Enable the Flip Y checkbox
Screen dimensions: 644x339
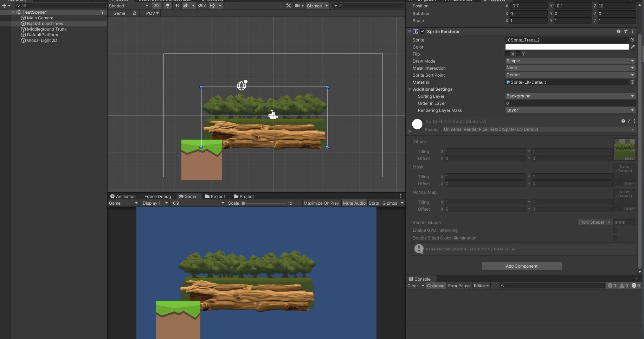[518, 54]
